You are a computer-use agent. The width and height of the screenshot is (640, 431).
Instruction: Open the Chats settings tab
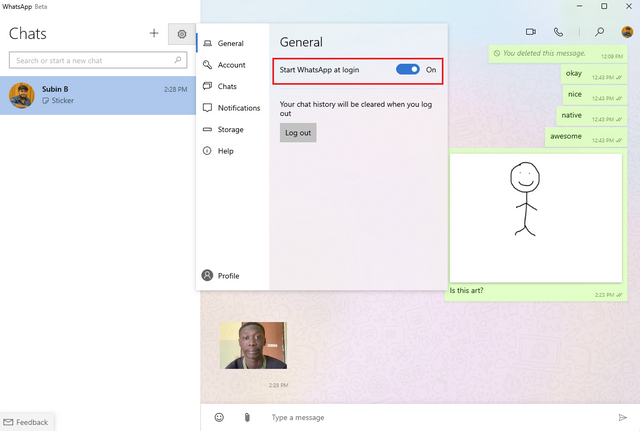point(233,86)
